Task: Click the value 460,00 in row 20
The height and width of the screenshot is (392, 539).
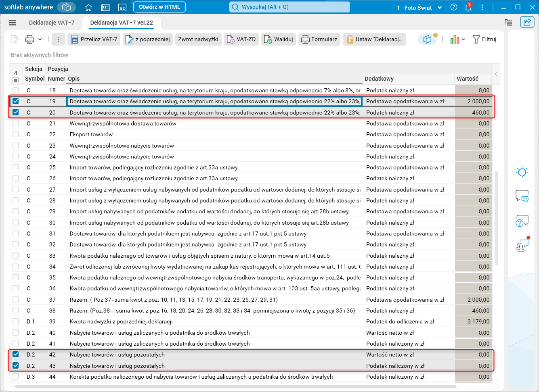Action: [481, 113]
